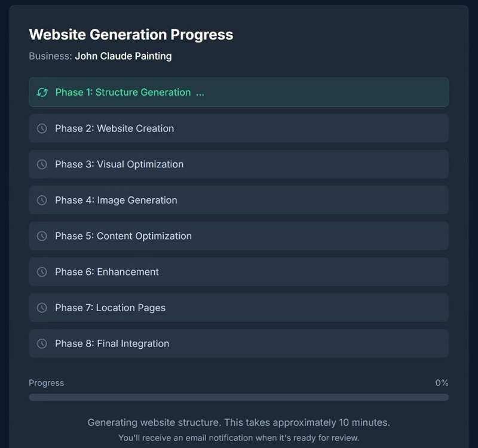Viewport: 478px width, 448px height.
Task: Click the clock icon beside Phase 3
Action: 42,164
